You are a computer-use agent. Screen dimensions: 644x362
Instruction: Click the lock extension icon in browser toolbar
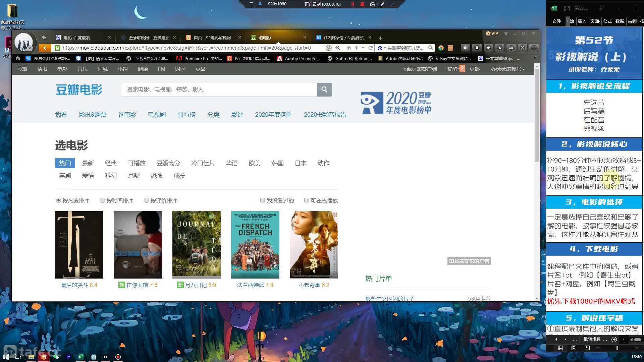pos(477,48)
